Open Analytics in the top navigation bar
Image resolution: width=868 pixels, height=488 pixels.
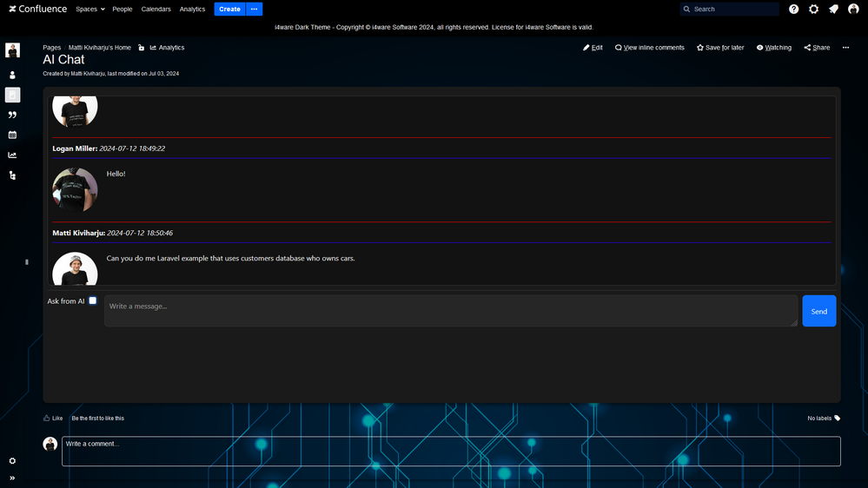pos(192,9)
